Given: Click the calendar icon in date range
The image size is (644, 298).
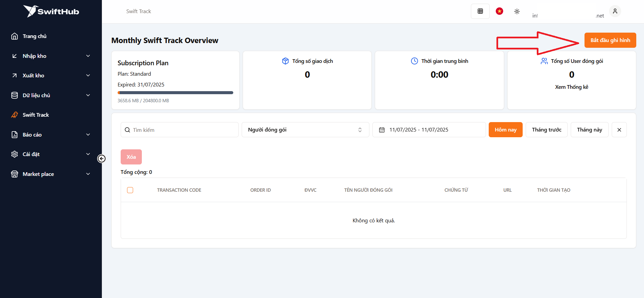Looking at the screenshot, I should [x=382, y=130].
